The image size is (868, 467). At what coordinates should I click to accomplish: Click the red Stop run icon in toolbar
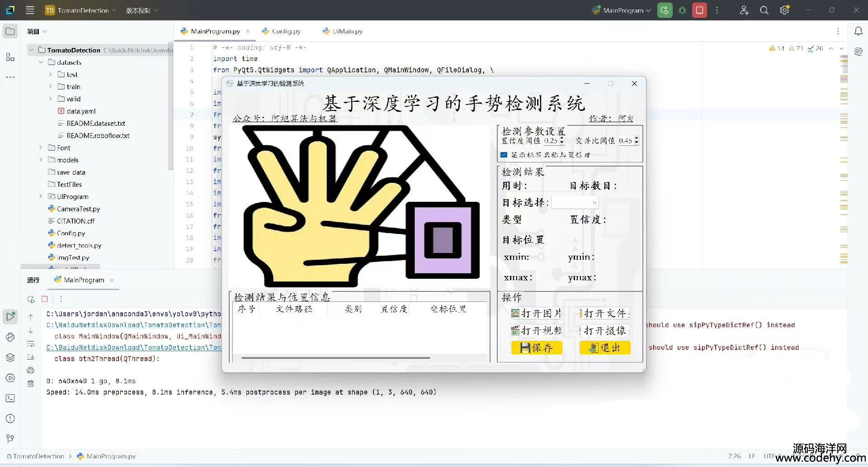pyautogui.click(x=699, y=10)
